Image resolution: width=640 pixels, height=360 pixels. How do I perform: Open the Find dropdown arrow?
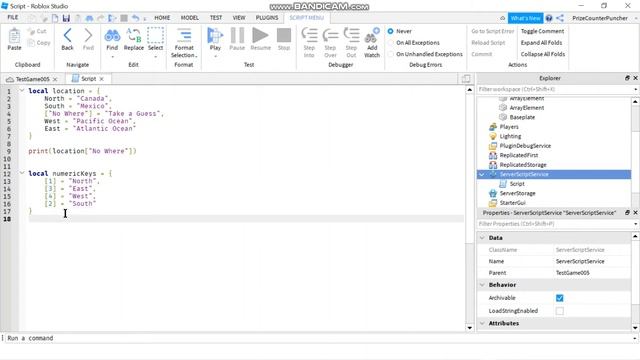click(x=112, y=56)
